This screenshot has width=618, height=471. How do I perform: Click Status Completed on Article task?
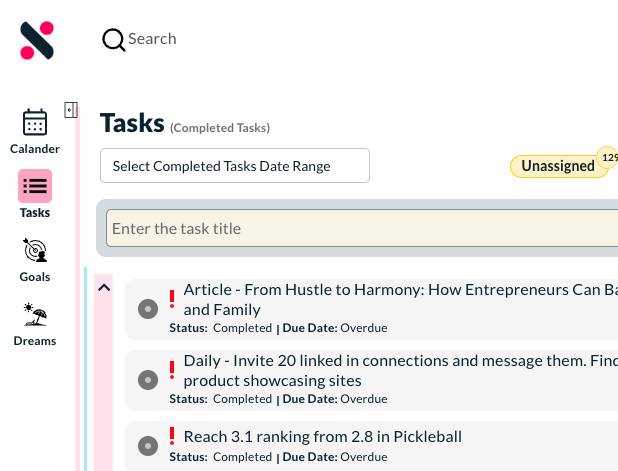[221, 328]
